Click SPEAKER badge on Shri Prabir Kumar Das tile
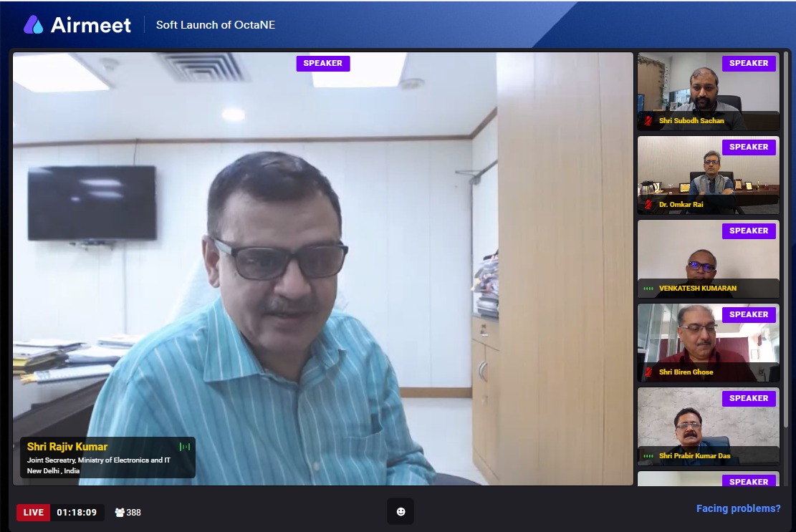796x532 pixels. pyautogui.click(x=749, y=398)
